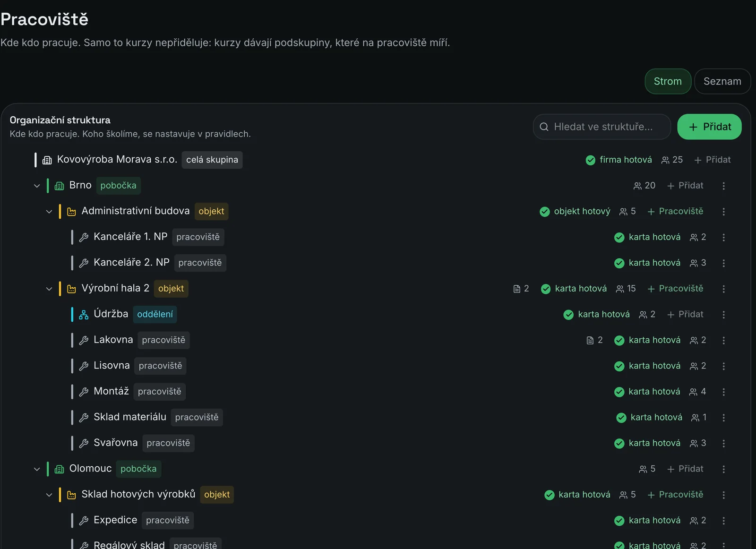The height and width of the screenshot is (549, 756).
Task: Collapse the Administrativní budova object
Action: tap(49, 212)
